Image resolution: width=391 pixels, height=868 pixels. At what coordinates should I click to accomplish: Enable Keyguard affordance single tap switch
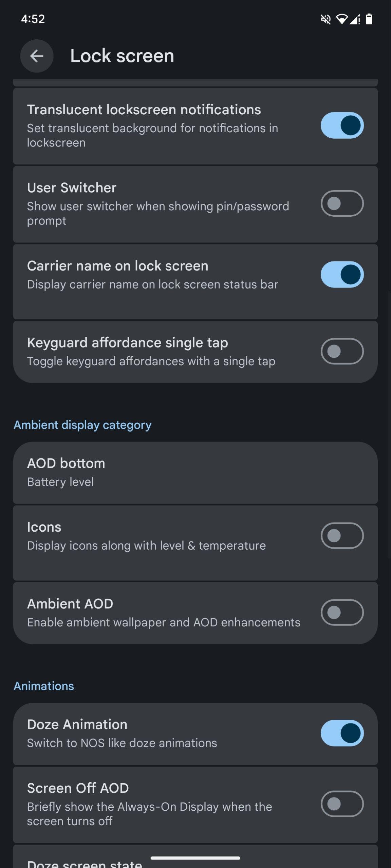pos(342,351)
